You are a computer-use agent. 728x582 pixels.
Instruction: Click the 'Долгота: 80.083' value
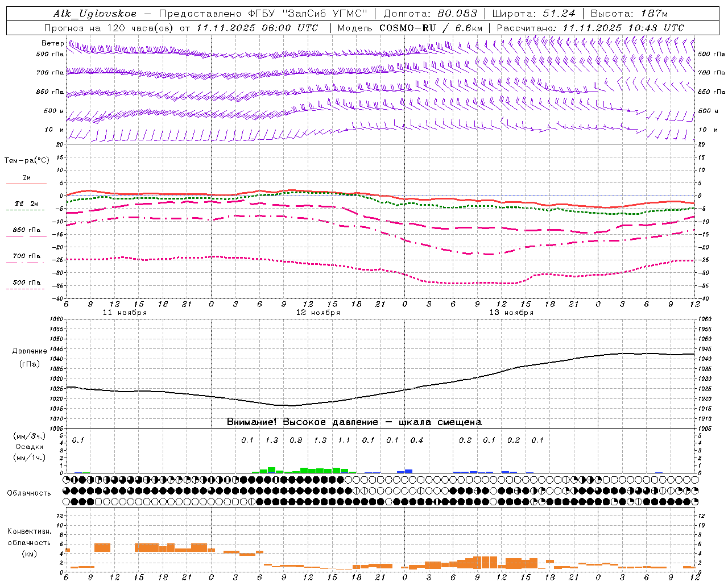pos(430,14)
